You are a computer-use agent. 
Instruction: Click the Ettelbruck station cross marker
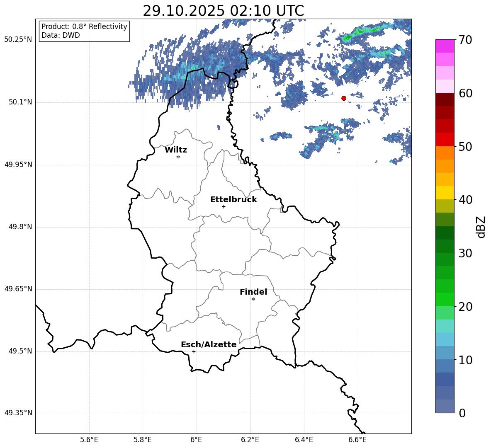point(224,206)
